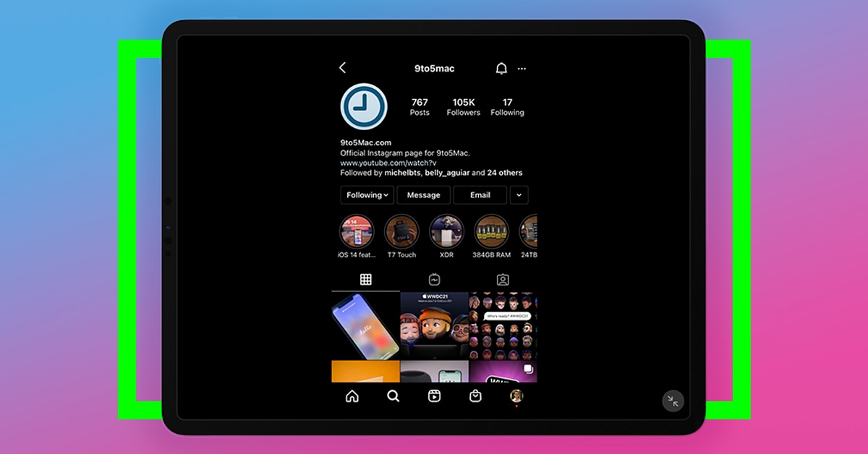The height and width of the screenshot is (454, 868).
Task: Open the 'Who's ready? #WWDC21' Memoji grid post
Action: [x=503, y=326]
